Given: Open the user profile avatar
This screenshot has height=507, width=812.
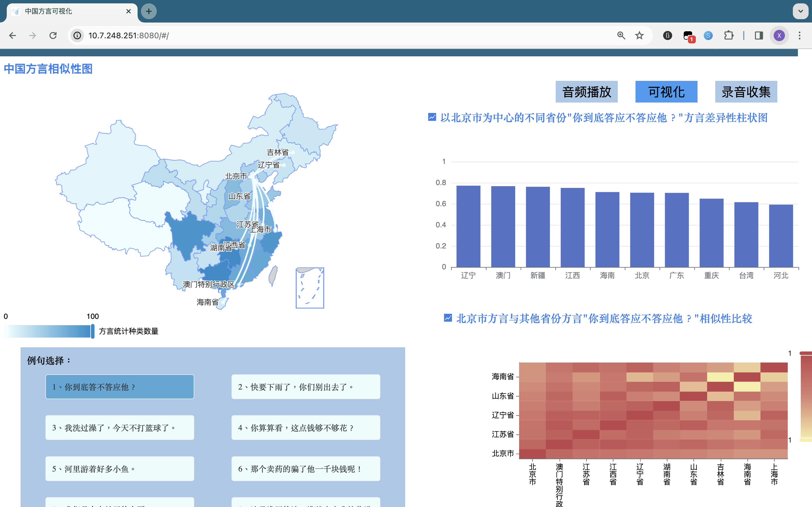Looking at the screenshot, I should tap(779, 35).
